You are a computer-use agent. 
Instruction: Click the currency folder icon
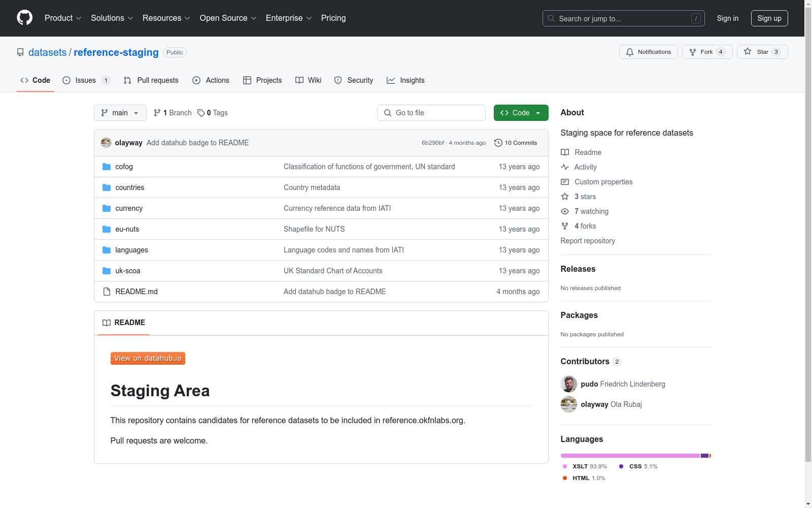pos(107,208)
